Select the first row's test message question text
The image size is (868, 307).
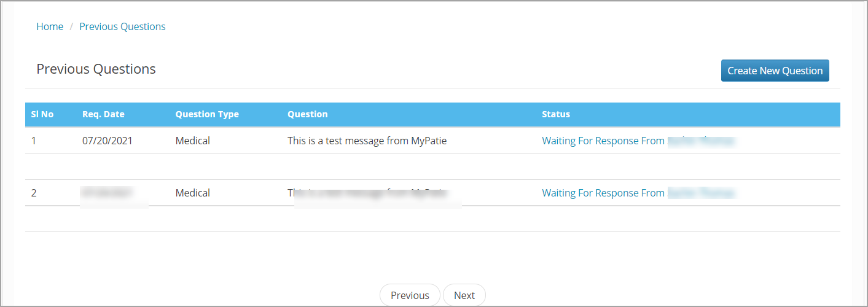point(367,141)
